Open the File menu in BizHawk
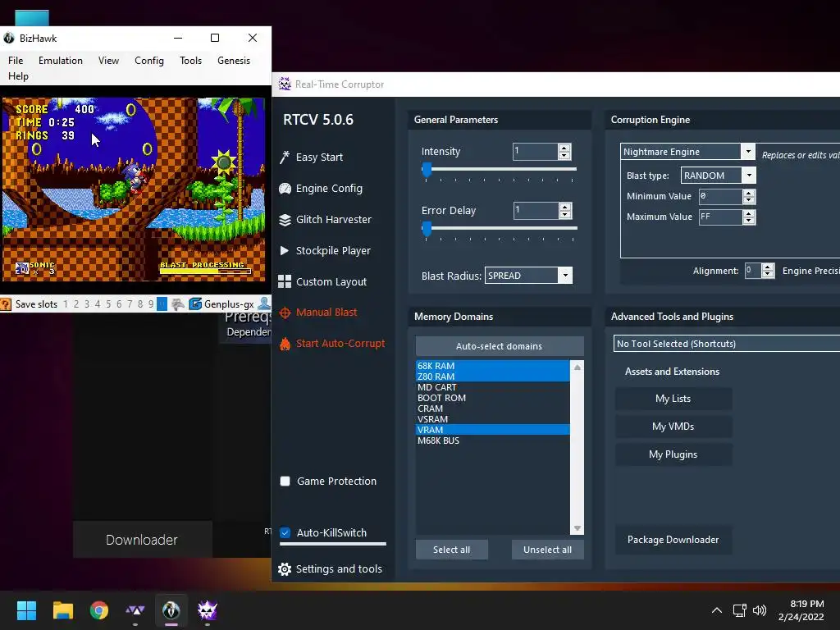The image size is (840, 630). [x=16, y=61]
